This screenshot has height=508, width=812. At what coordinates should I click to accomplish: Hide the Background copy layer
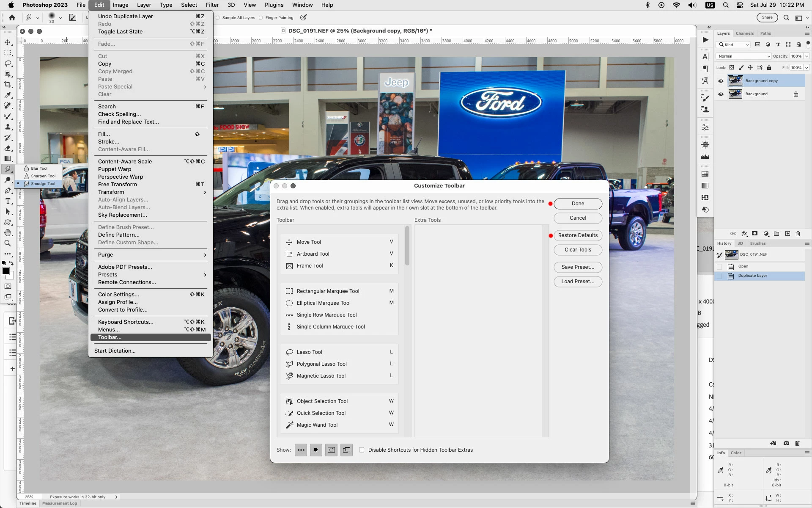[721, 81]
